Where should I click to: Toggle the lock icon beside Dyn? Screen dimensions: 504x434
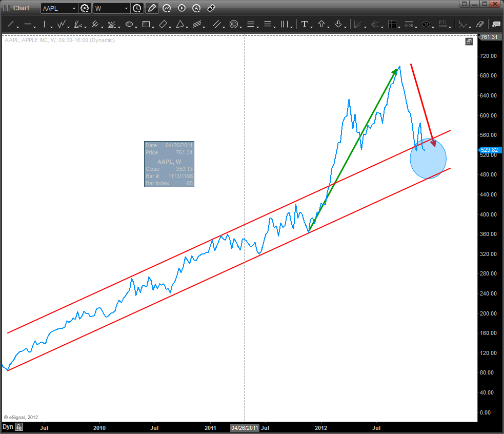pyautogui.click(x=19, y=427)
